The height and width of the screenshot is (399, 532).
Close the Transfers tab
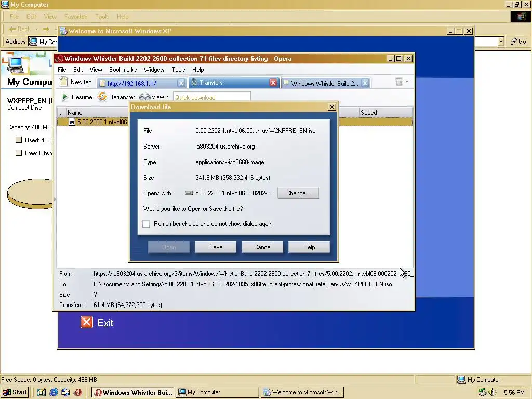(273, 83)
